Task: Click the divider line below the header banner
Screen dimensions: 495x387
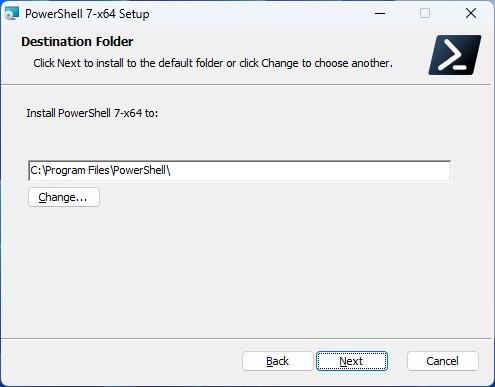Action: [x=246, y=85]
